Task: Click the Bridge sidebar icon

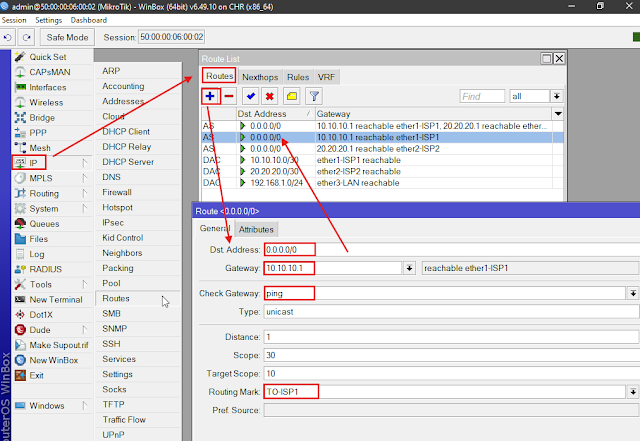Action: click(20, 118)
